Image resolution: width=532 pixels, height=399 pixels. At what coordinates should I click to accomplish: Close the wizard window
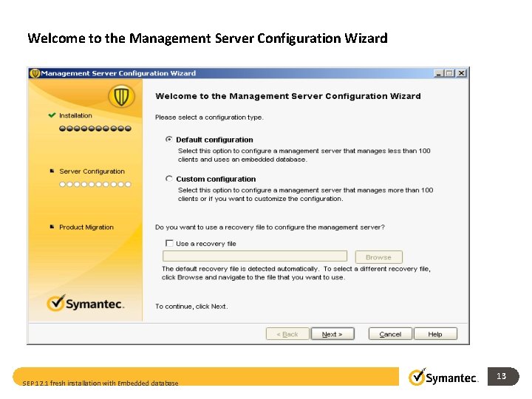coord(461,73)
